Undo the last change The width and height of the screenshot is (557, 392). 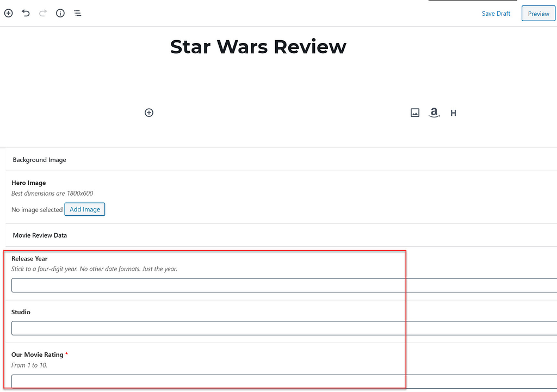[x=26, y=13]
